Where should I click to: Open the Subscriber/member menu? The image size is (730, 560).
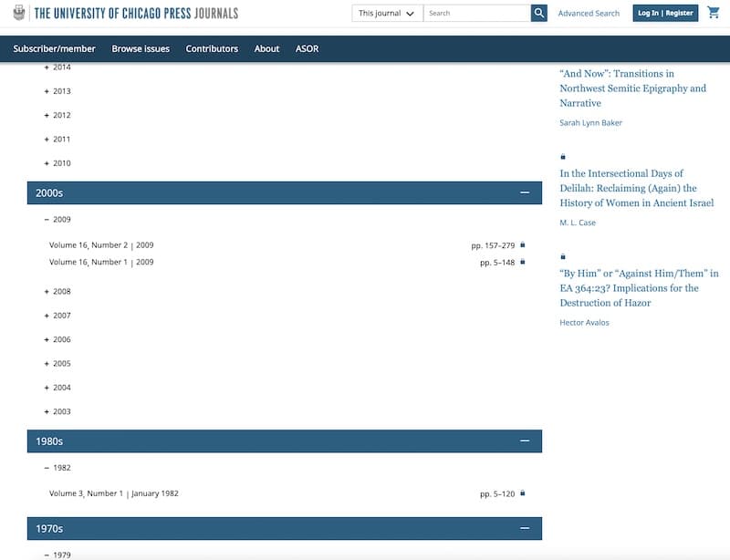pyautogui.click(x=54, y=49)
